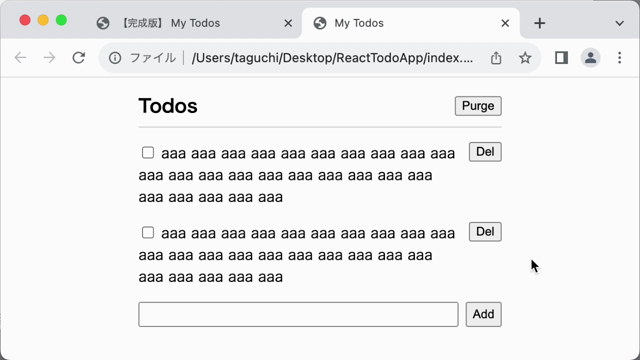Expand the tab search chevron
The image size is (640, 360).
[x=620, y=23]
